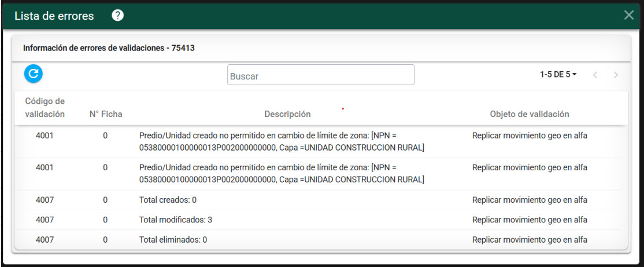The height and width of the screenshot is (267, 644).
Task: Click the Lista de errores title text
Action: click(54, 16)
